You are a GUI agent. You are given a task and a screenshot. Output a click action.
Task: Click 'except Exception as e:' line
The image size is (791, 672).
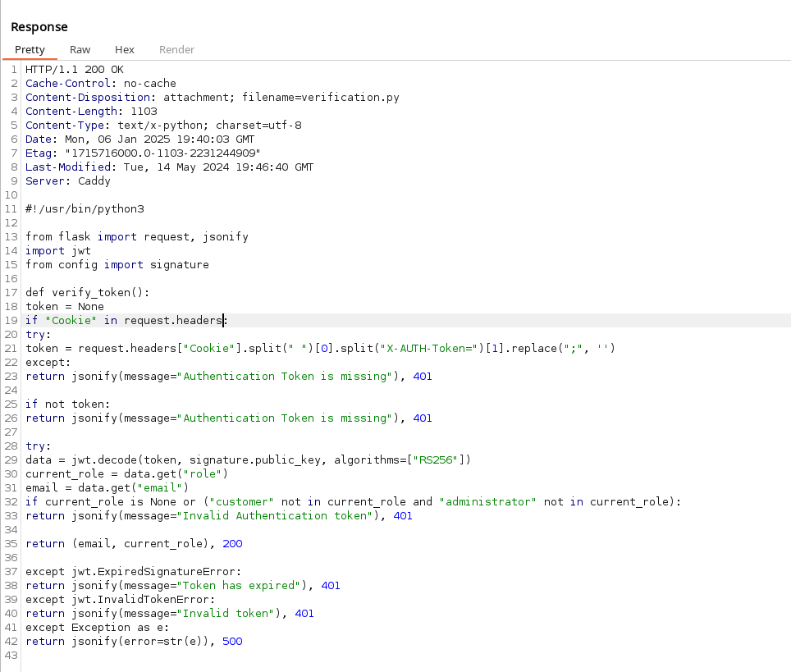coord(98,628)
